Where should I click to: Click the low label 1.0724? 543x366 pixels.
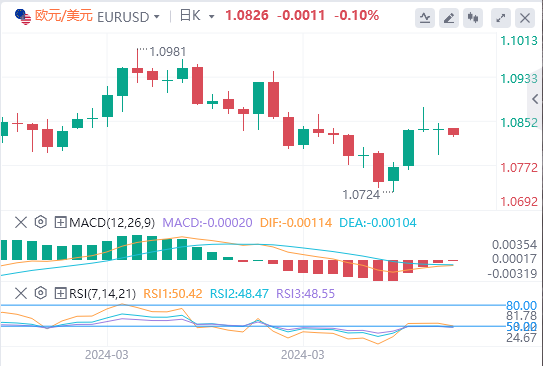tap(361, 195)
